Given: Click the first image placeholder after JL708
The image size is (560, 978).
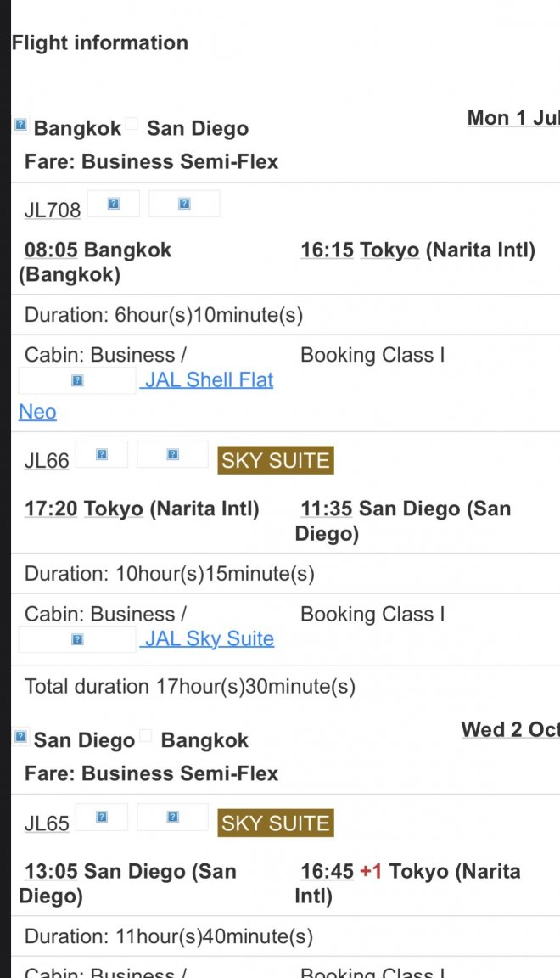Looking at the screenshot, I should (x=113, y=204).
